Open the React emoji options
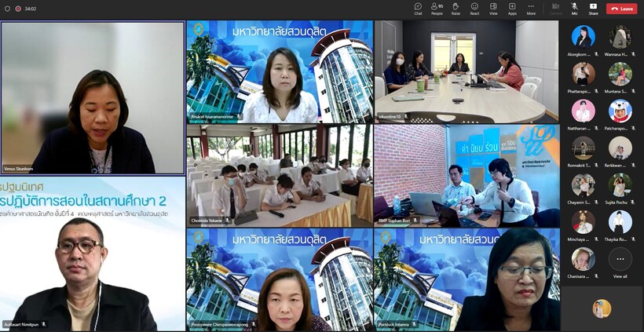Screen dimensions: 644x332 (x=474, y=8)
